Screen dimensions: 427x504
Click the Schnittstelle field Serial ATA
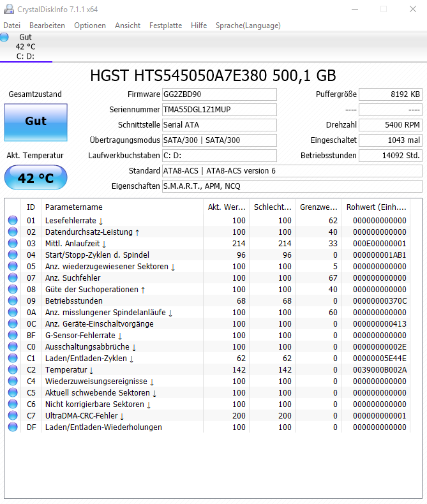point(220,124)
